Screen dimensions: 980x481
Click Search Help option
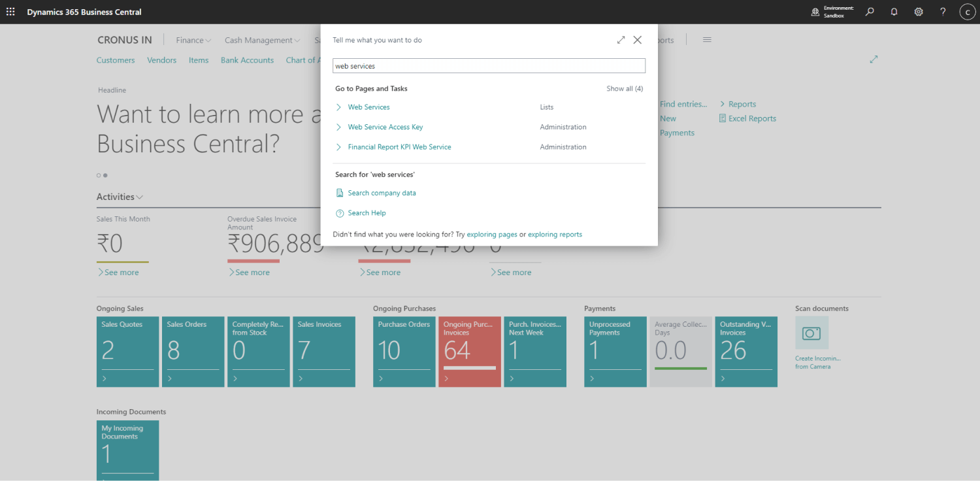tap(367, 213)
